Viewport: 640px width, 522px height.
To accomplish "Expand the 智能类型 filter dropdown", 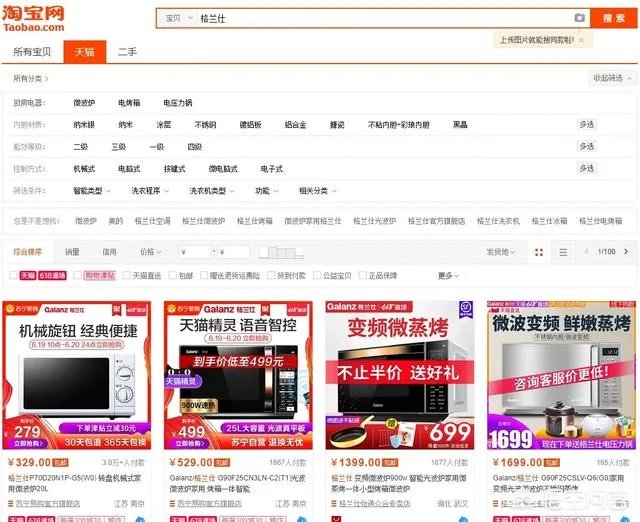I will pos(92,191).
